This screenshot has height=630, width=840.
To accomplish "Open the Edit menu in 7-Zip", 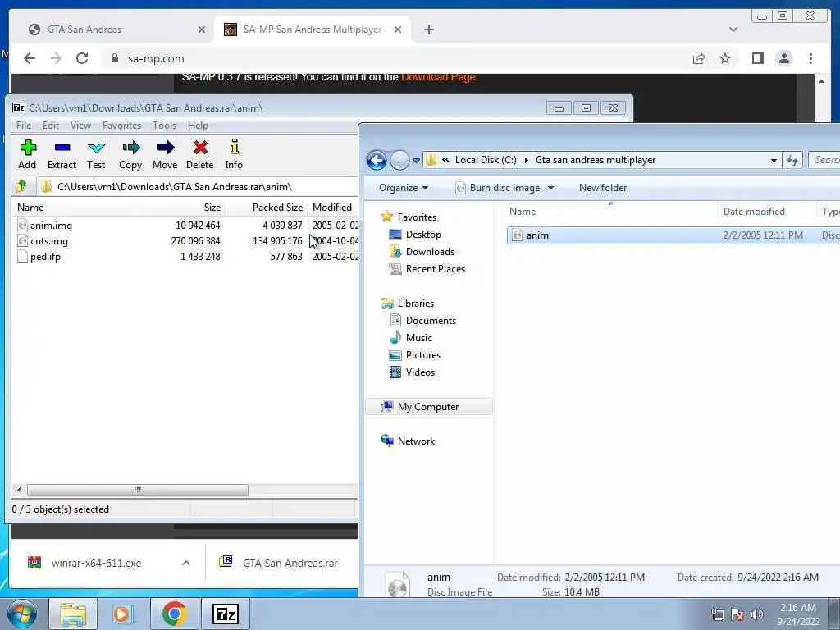I will (51, 126).
